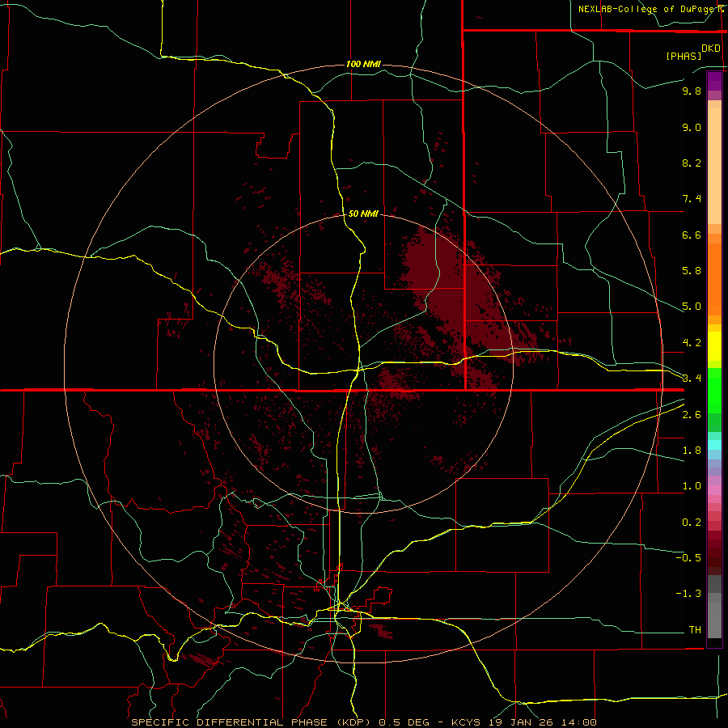Click the 6.6 scale value
The width and height of the screenshot is (728, 728).
(692, 235)
